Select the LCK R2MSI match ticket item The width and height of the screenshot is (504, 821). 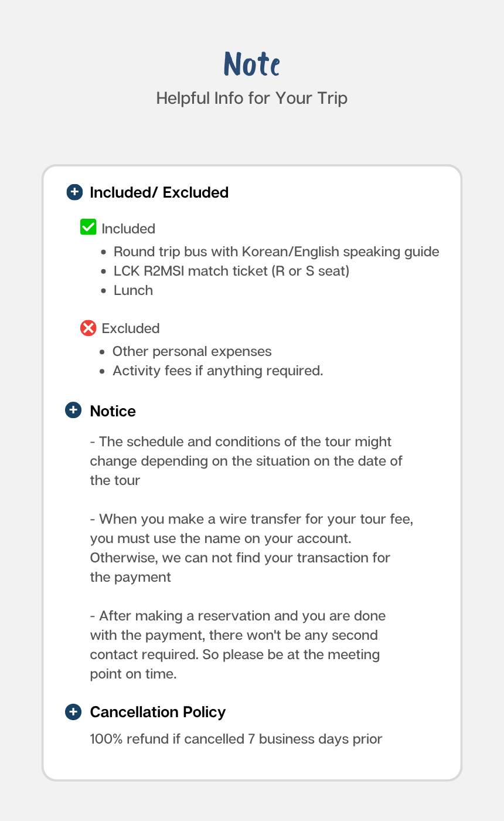[x=231, y=271]
